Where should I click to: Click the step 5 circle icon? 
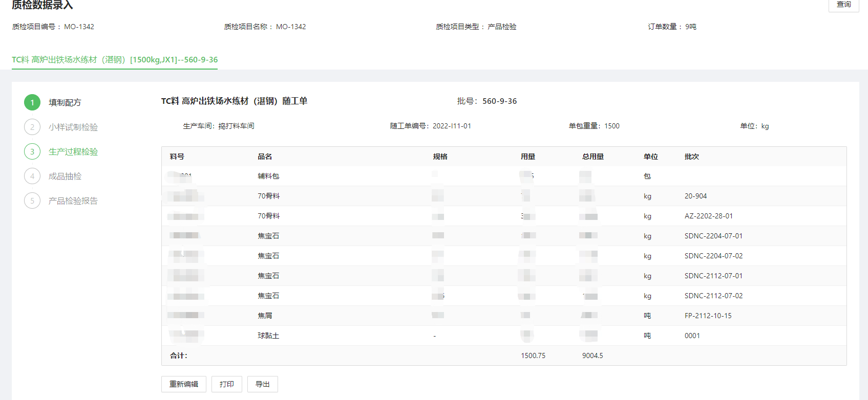(x=32, y=201)
